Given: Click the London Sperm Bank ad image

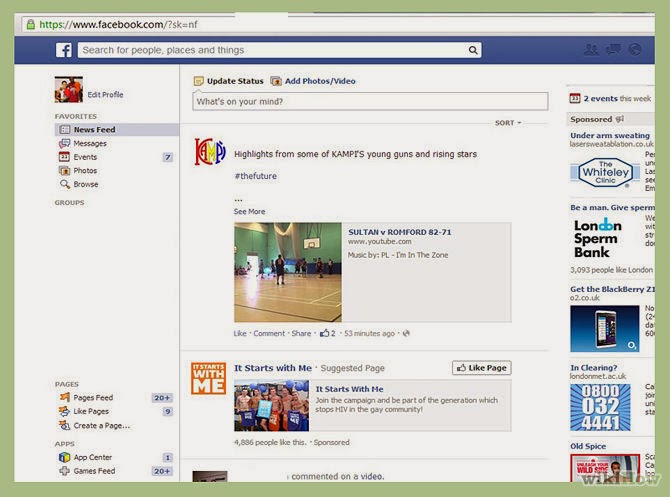Looking at the screenshot, I should pos(597,238).
